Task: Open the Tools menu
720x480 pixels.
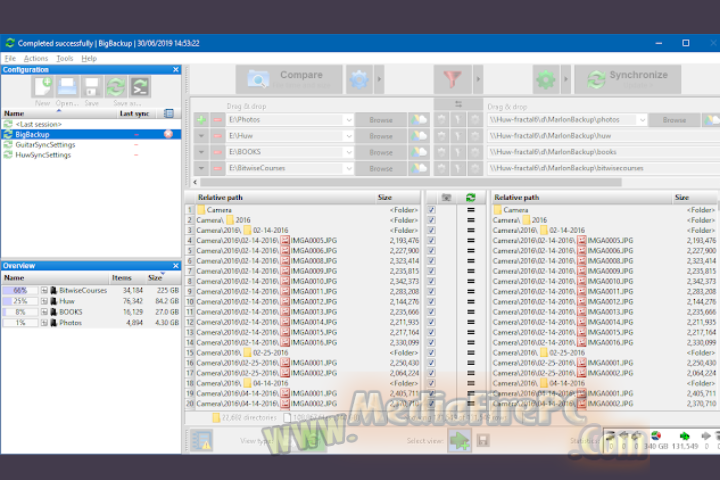Action: click(65, 58)
